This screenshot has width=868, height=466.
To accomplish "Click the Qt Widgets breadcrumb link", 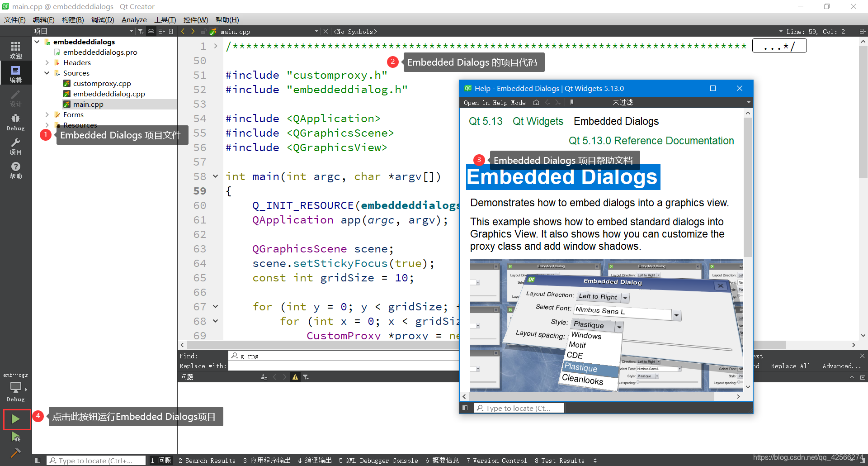I will click(538, 121).
